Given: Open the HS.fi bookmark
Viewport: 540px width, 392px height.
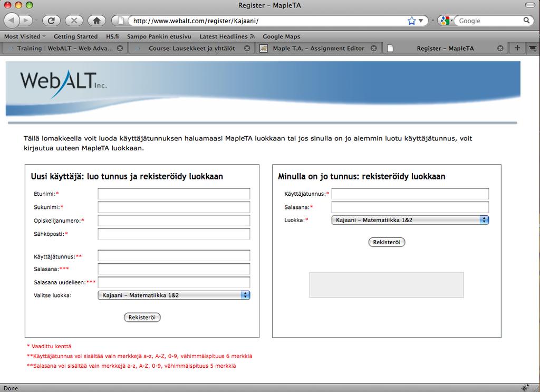Looking at the screenshot, I should coord(112,36).
